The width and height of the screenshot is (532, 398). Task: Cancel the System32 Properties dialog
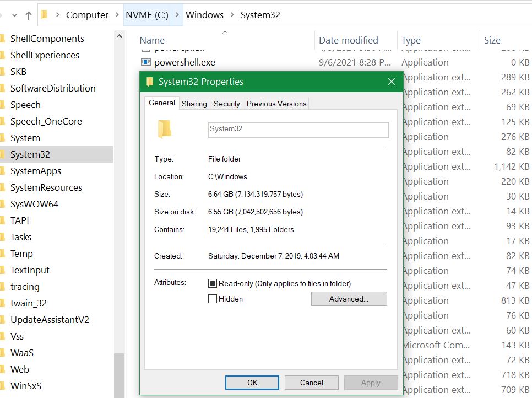click(x=311, y=383)
